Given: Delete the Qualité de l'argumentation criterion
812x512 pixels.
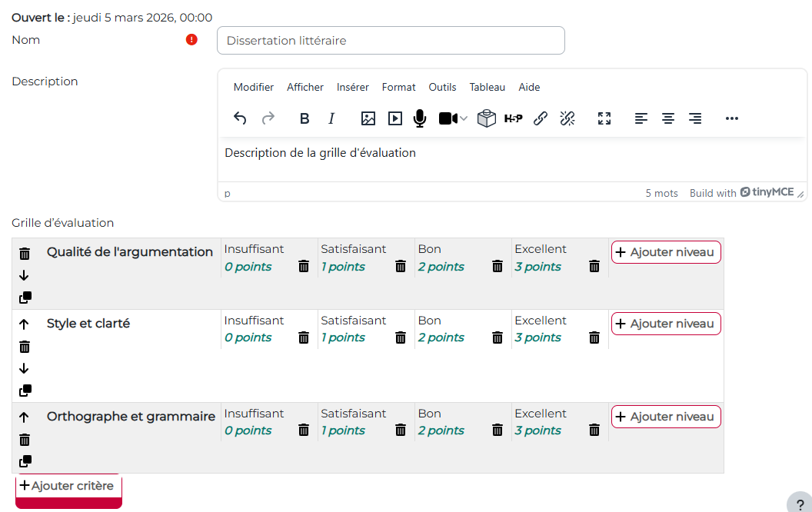Looking at the screenshot, I should [25, 254].
